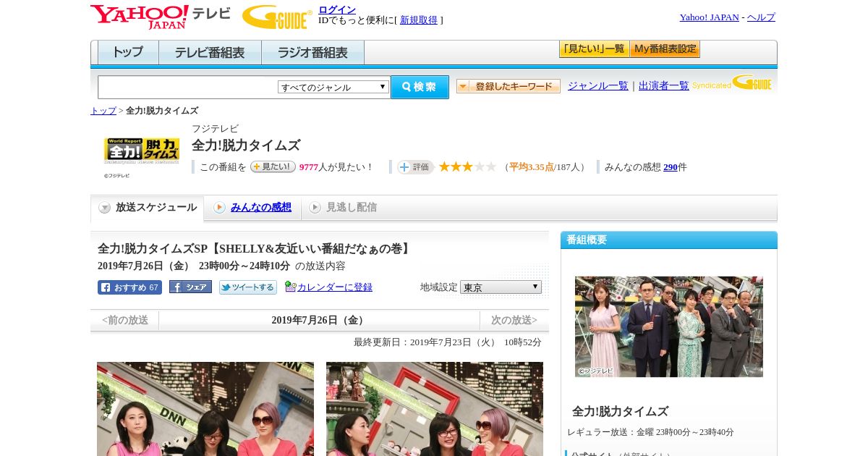This screenshot has width=868, height=456.
Task: Open the 290 impressions count link
Action: 671,167
